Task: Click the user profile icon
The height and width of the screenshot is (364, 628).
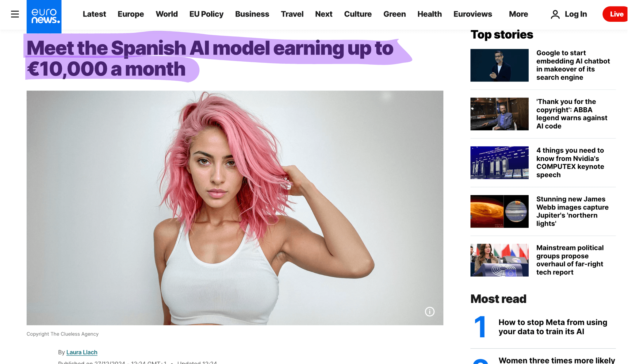Action: pos(555,14)
